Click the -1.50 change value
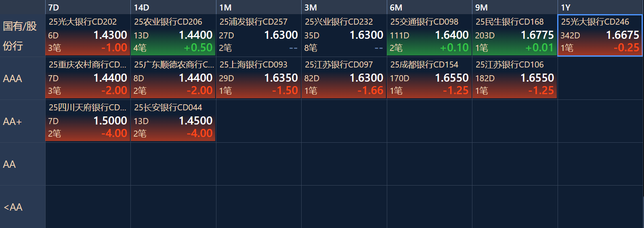 click(x=285, y=91)
